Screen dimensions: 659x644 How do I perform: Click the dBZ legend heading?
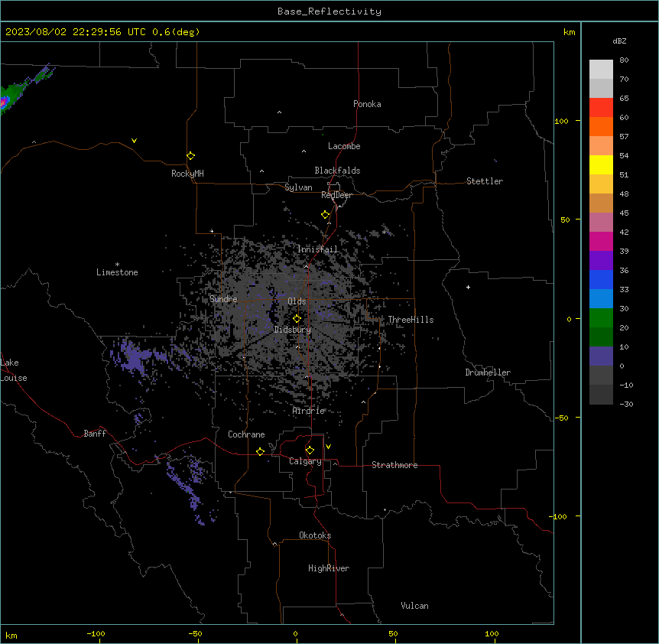pyautogui.click(x=619, y=41)
